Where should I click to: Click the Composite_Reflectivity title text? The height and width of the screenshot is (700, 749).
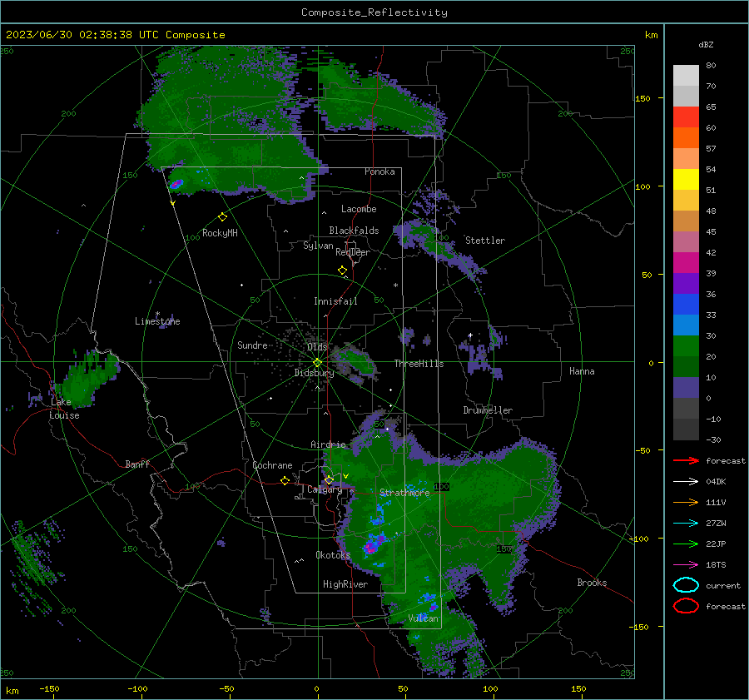click(x=374, y=12)
